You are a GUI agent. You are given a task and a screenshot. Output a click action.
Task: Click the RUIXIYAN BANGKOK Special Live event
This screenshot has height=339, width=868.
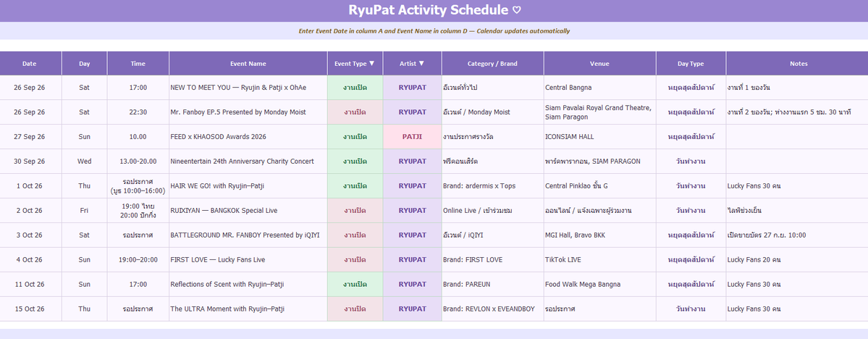pos(248,211)
